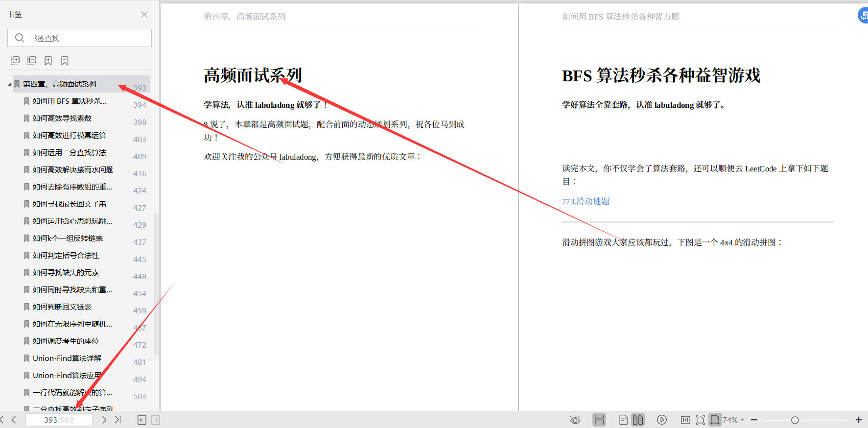Screen dimensions: 868x428
Task: Collapse all bookmarks icon
Action: (32, 60)
